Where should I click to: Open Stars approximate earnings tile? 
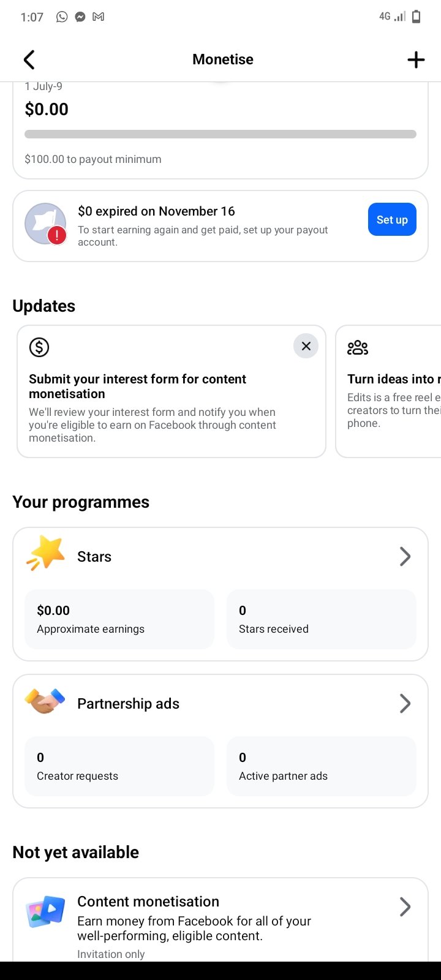click(119, 619)
